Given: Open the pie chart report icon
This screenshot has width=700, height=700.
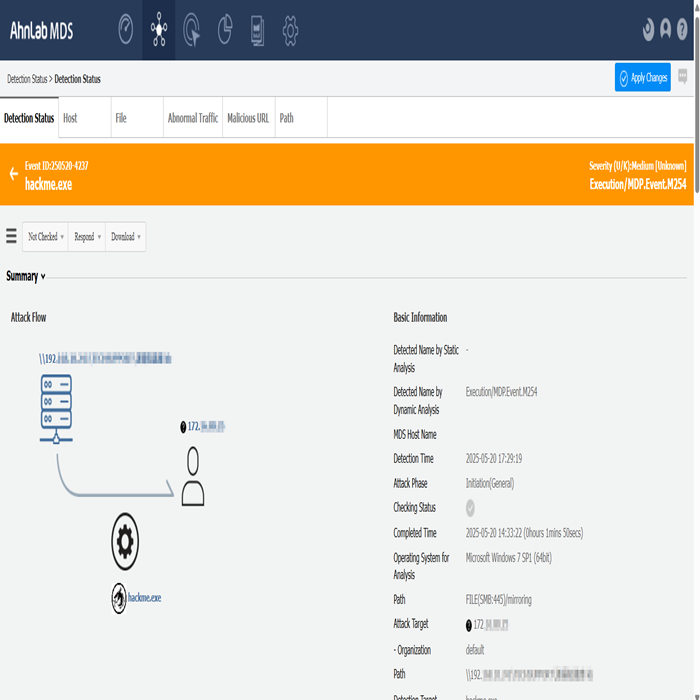Looking at the screenshot, I should tap(225, 29).
